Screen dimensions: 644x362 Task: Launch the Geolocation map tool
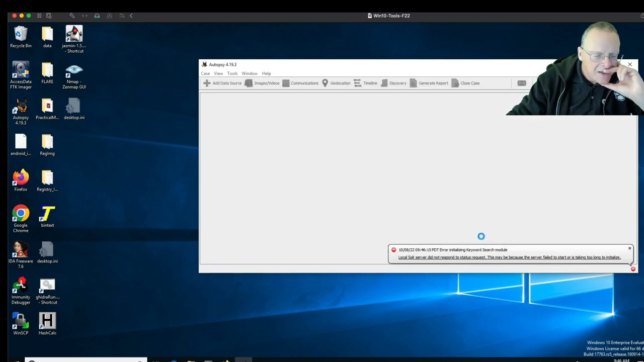336,83
